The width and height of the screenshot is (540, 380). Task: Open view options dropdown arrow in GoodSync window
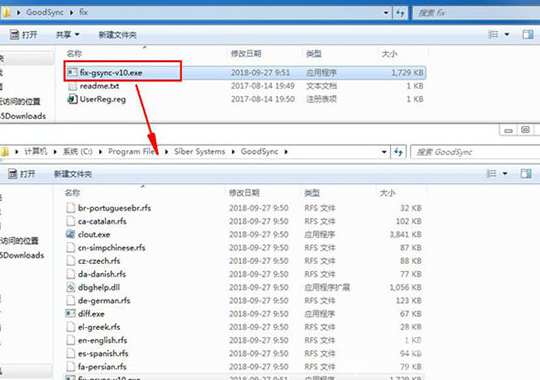[505, 173]
